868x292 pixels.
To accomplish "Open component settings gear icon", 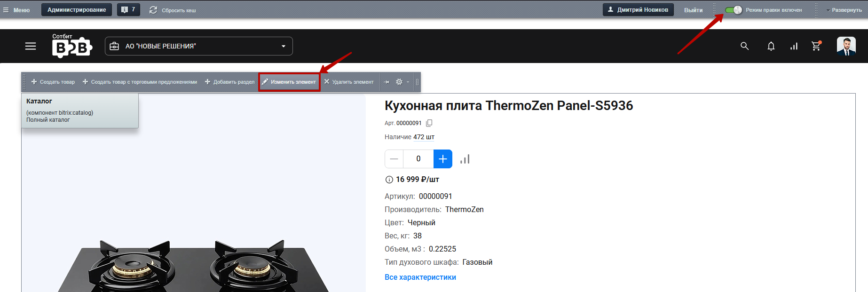I will click(399, 82).
